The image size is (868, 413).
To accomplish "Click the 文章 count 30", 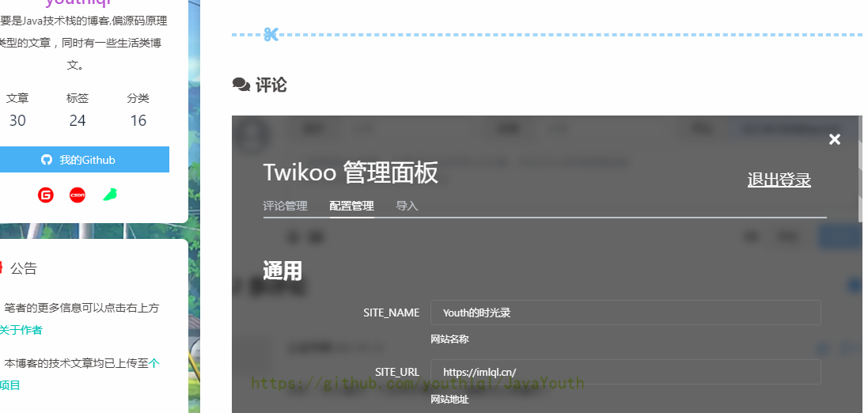I will [x=17, y=121].
